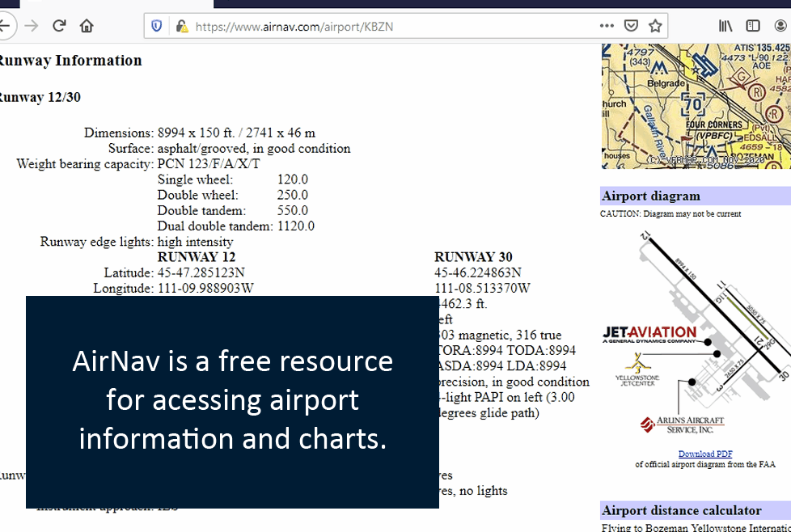Select the Airport distance calculator heading

[x=682, y=510]
